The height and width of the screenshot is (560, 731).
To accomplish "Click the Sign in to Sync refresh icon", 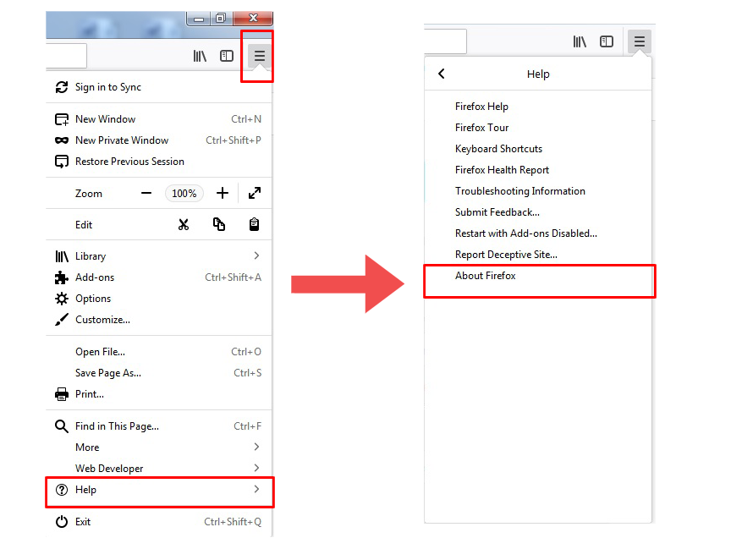I will click(x=61, y=87).
